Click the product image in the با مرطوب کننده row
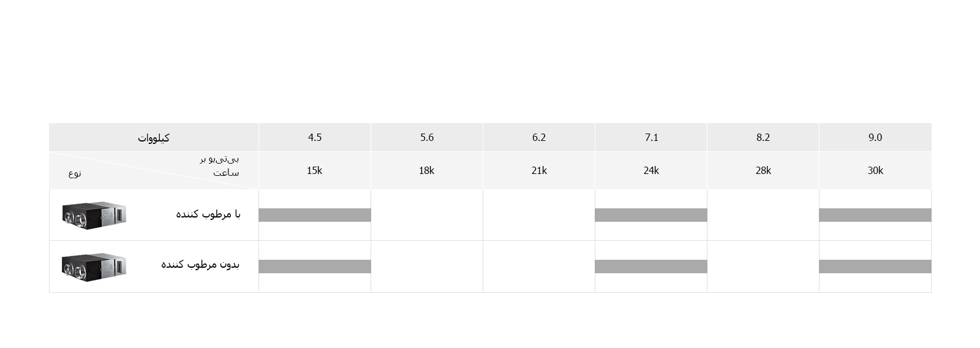This screenshot has width=980, height=348. pos(94,214)
